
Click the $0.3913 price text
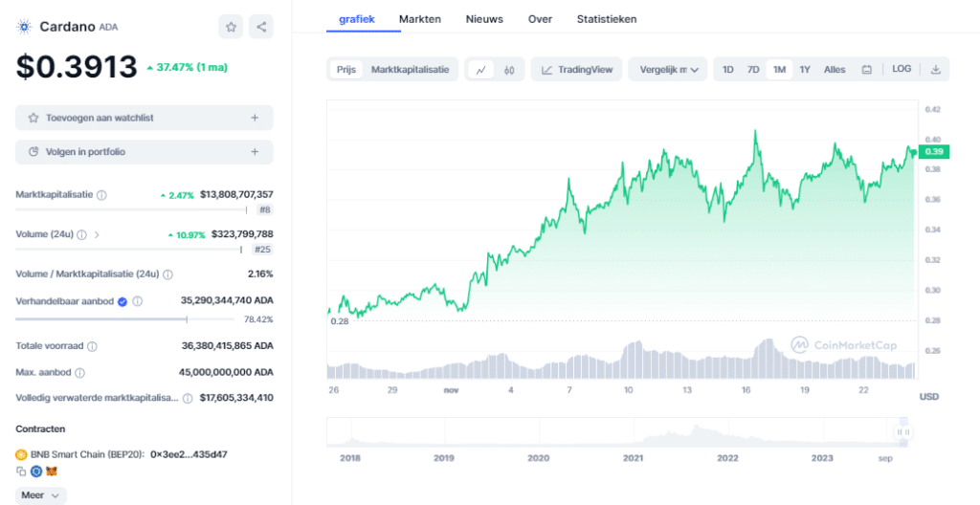coord(77,67)
